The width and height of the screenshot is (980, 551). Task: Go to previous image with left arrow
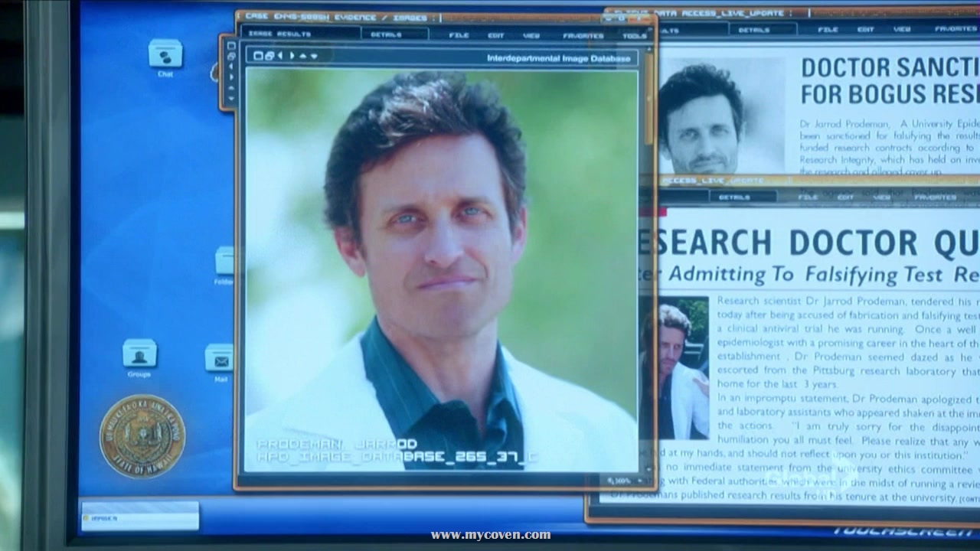click(x=280, y=56)
